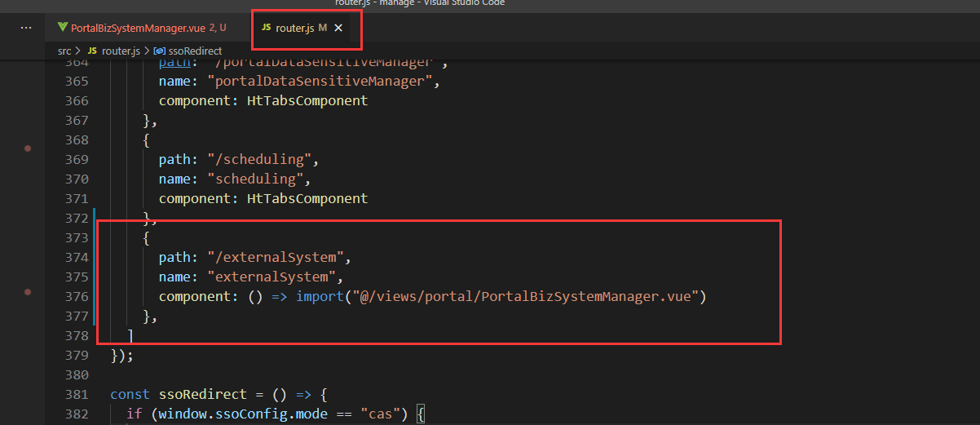Viewport: 980px width, 425px height.
Task: Expand the src breadcrumb folder
Action: (64, 51)
